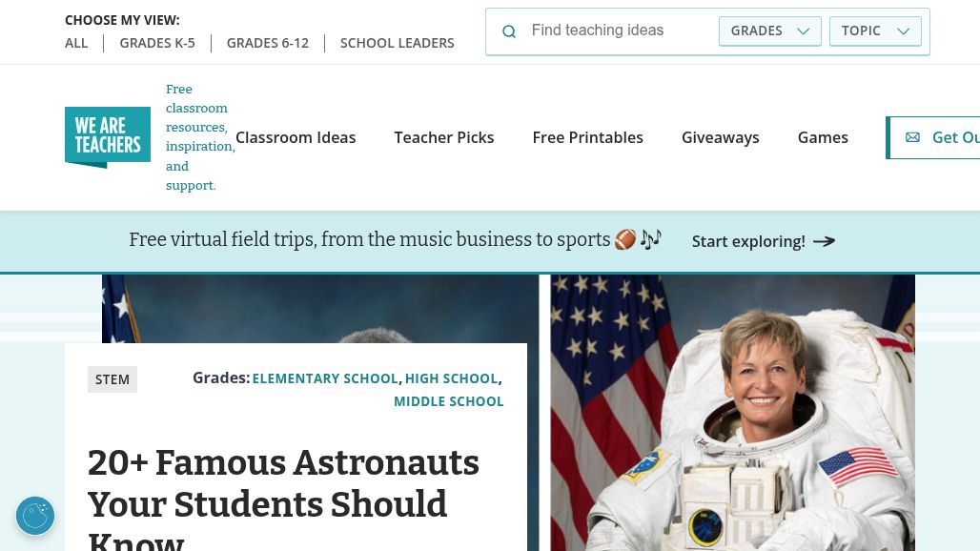Open the Giveaways page
The width and height of the screenshot is (980, 551).
[720, 137]
